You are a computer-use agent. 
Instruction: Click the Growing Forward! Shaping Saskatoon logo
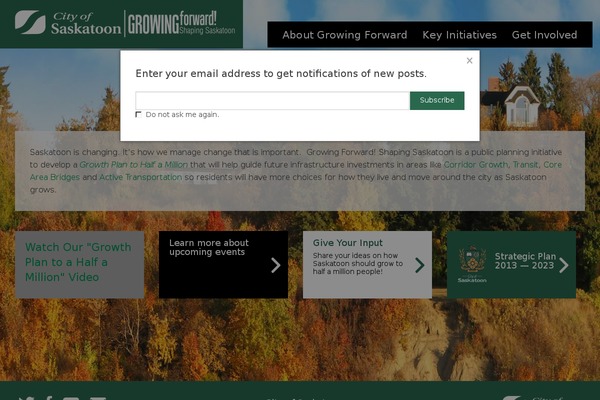(x=181, y=23)
